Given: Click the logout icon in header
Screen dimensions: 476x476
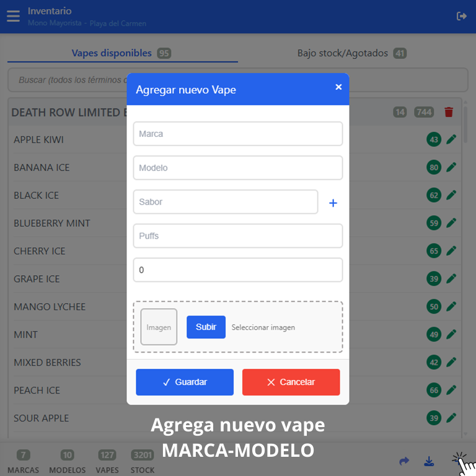Looking at the screenshot, I should 462,16.
